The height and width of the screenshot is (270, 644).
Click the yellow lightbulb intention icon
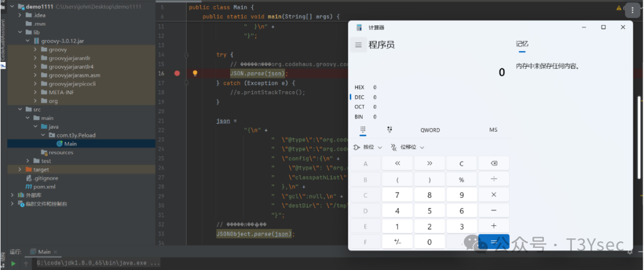(195, 73)
